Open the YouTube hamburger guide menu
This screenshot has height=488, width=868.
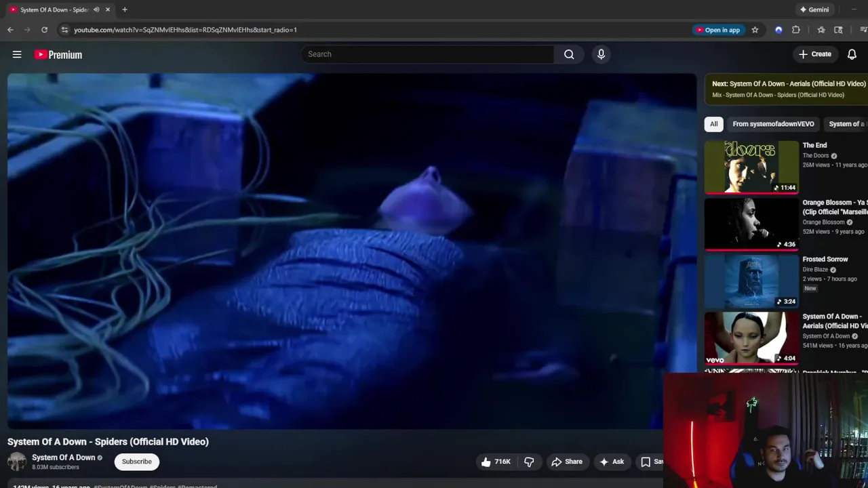click(17, 54)
